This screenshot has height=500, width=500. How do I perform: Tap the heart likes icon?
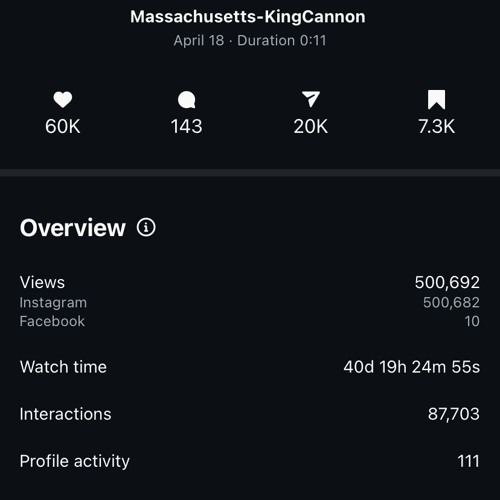tap(63, 99)
